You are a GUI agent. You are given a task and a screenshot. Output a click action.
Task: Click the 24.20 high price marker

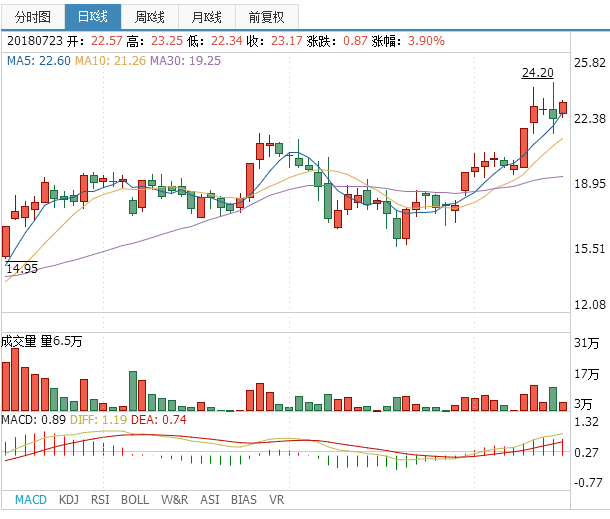coord(537,72)
